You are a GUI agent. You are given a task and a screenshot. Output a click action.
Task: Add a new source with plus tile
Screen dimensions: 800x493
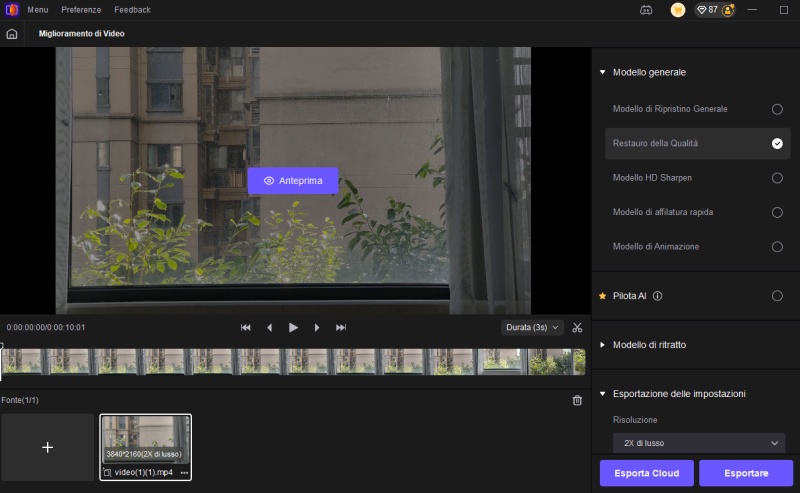click(47, 447)
